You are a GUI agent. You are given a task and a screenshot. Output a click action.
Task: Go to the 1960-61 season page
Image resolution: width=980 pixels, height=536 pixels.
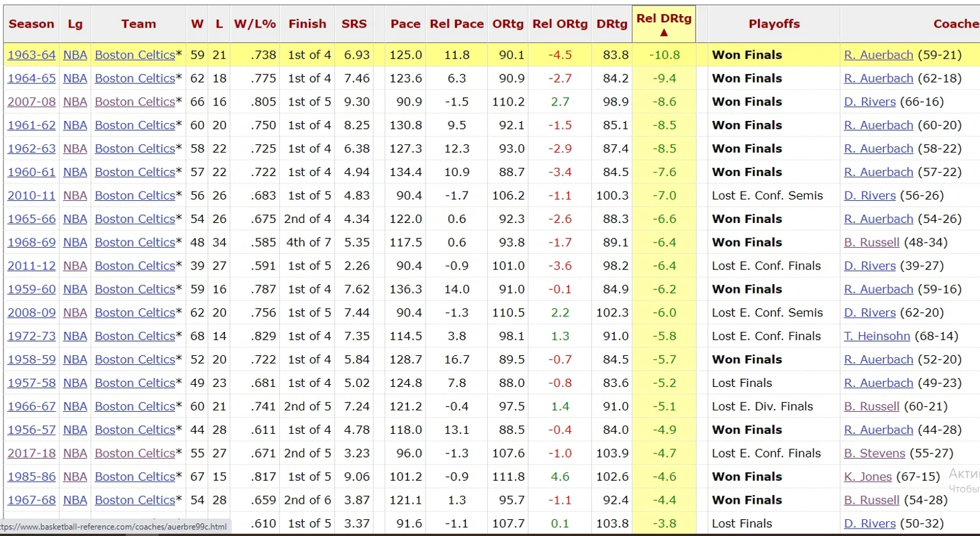click(x=32, y=172)
